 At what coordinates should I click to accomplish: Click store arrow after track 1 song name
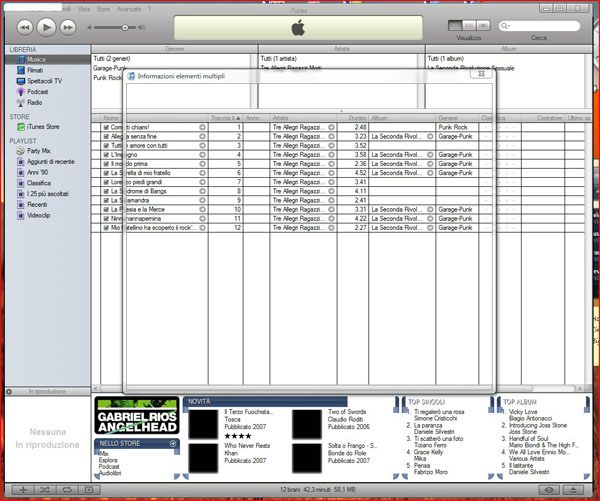(x=202, y=127)
